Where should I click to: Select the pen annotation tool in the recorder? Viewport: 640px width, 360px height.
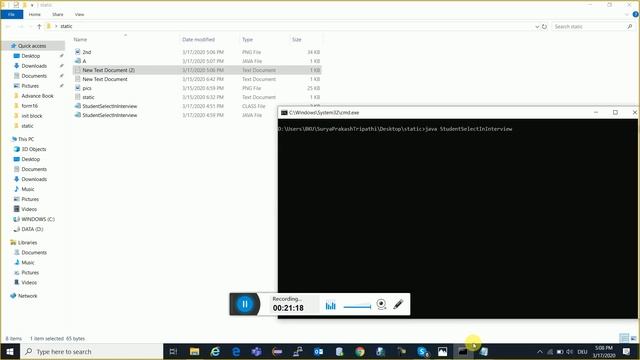point(398,304)
